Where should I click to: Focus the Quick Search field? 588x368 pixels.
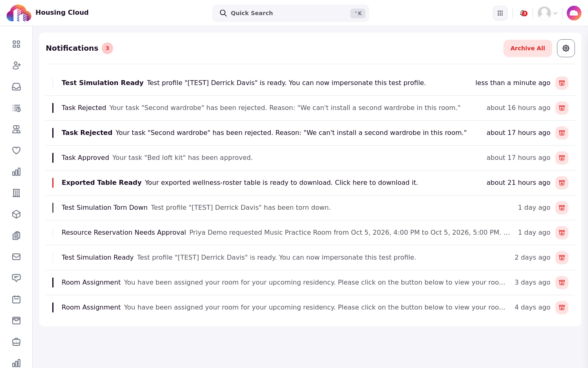tap(291, 13)
